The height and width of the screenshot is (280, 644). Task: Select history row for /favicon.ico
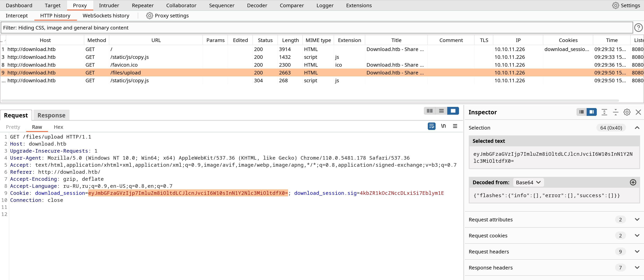click(322, 65)
